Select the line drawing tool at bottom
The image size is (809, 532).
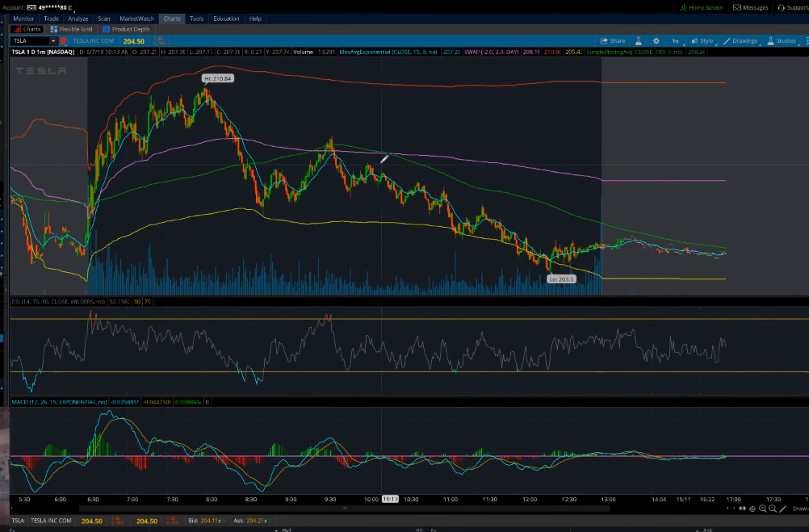pyautogui.click(x=782, y=509)
